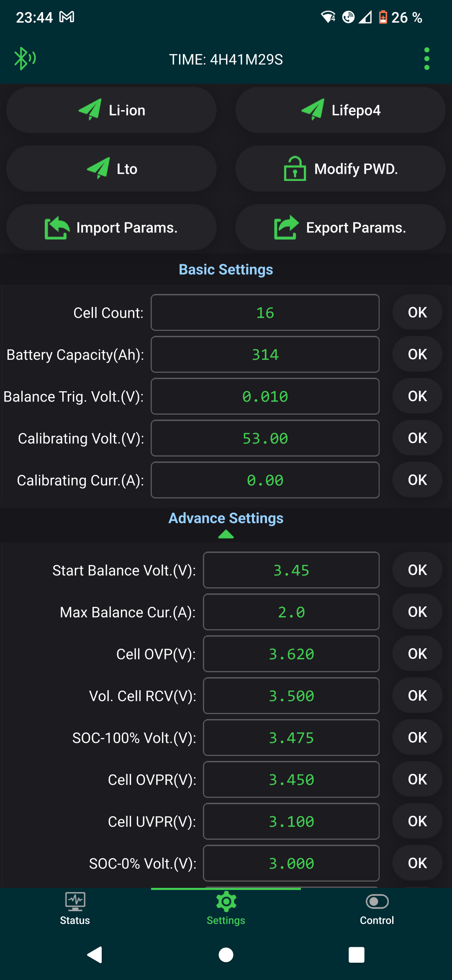452x980 pixels.
Task: Tap the Bluetooth connection icon
Action: (x=24, y=59)
